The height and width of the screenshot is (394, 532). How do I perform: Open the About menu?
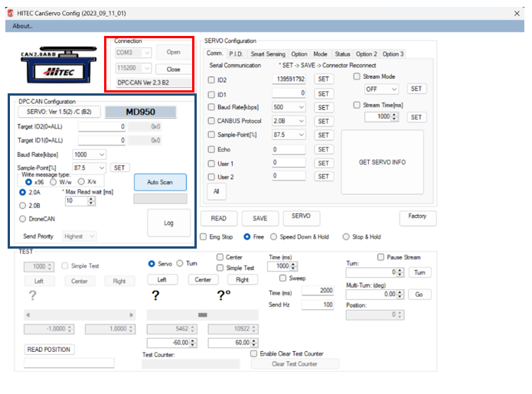tap(23, 26)
